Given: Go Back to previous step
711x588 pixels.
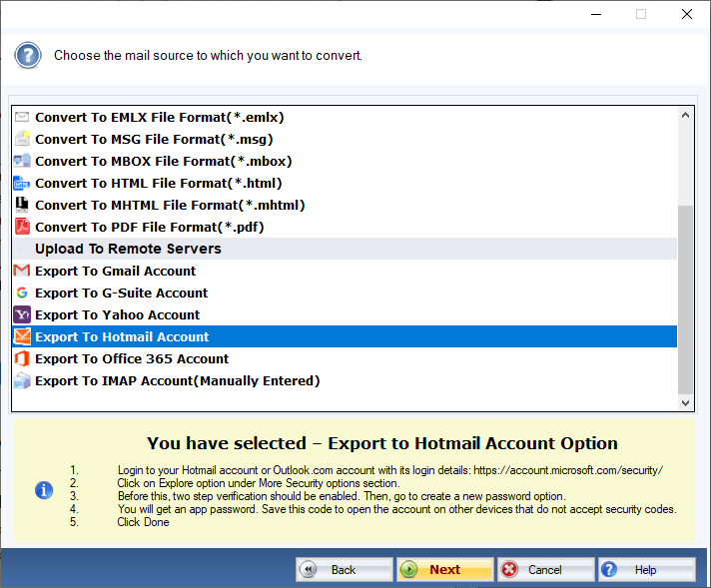Looking at the screenshot, I should click(345, 569).
